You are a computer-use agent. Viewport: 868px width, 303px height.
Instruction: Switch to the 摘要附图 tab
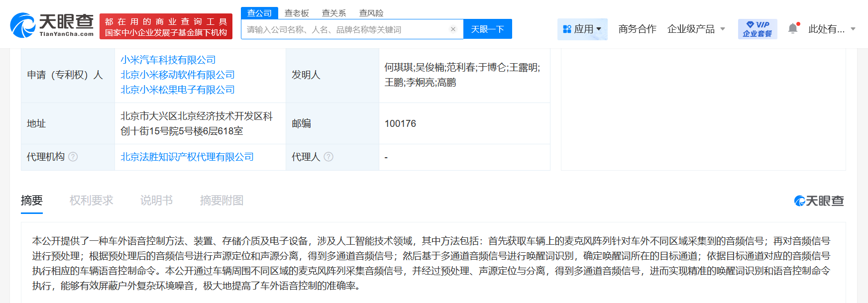(x=221, y=201)
